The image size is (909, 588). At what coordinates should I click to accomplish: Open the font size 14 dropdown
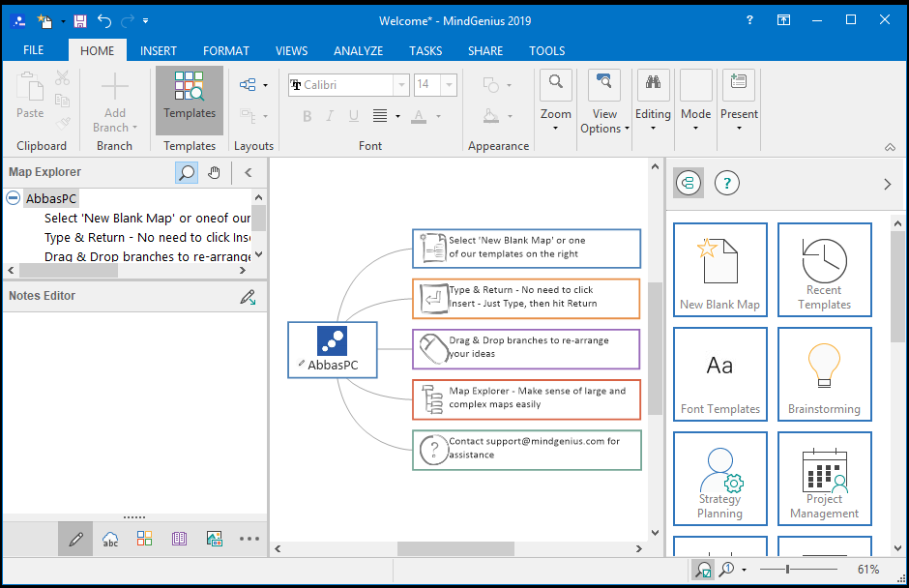[449, 85]
